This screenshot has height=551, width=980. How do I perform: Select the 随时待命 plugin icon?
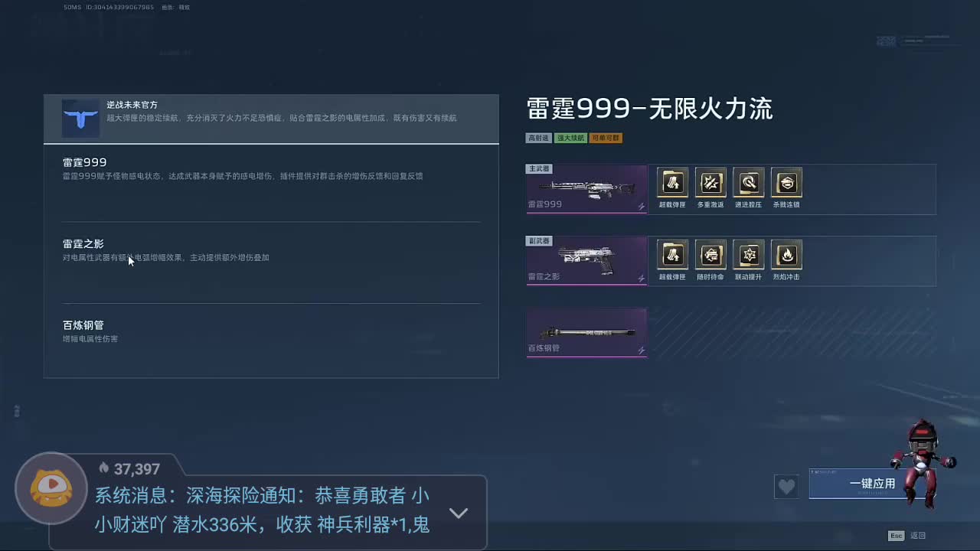point(710,254)
